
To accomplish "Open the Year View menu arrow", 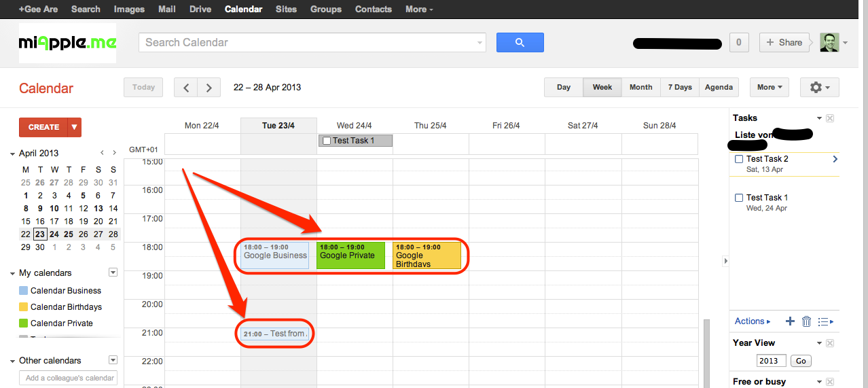I will 819,343.
